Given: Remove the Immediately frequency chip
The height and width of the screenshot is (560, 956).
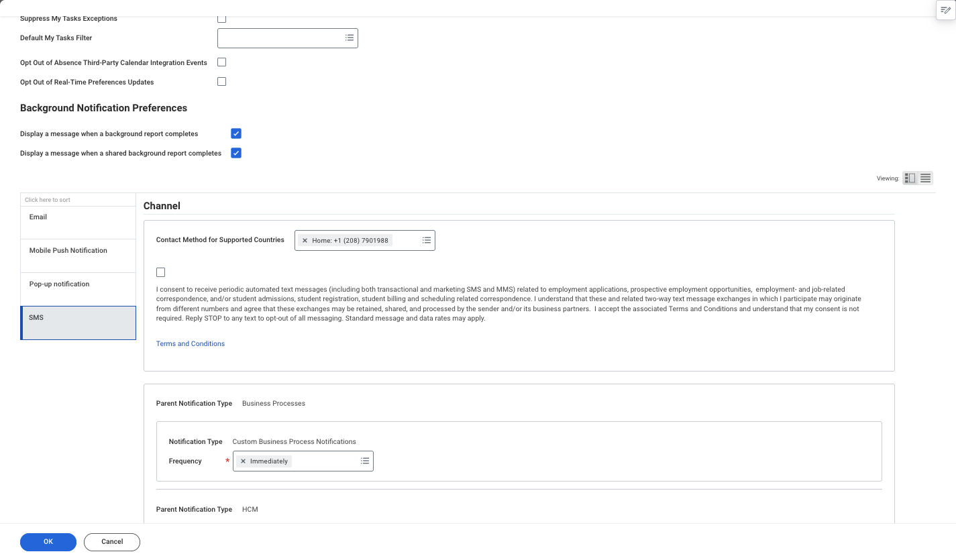Looking at the screenshot, I should point(243,461).
